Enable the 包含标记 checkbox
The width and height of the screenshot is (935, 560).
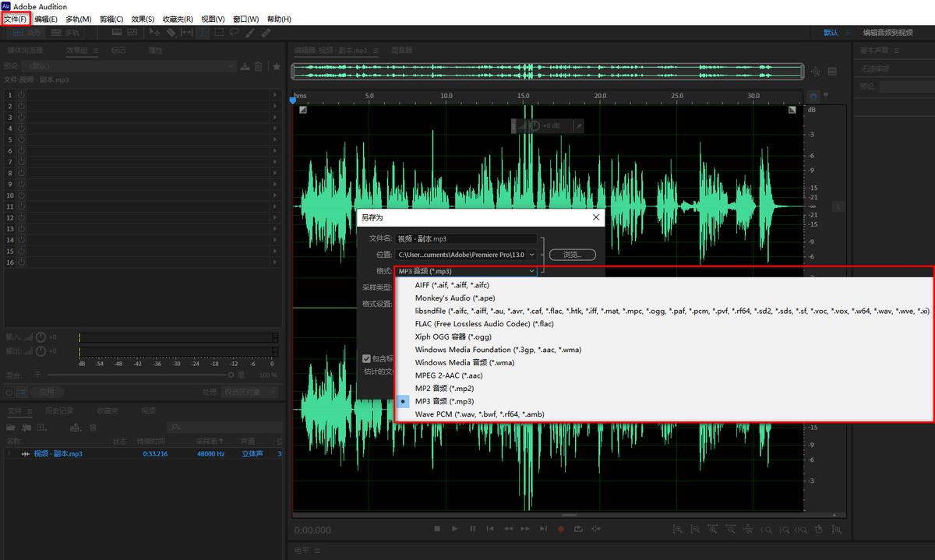(x=366, y=358)
